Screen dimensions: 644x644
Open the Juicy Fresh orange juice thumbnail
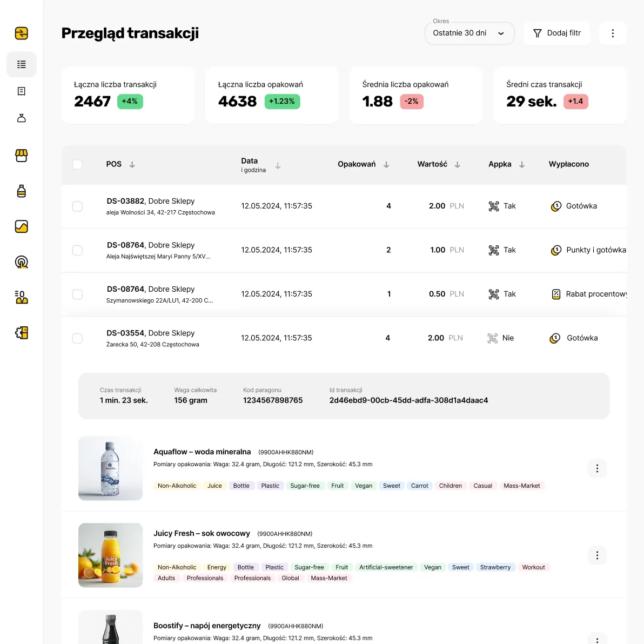click(110, 555)
